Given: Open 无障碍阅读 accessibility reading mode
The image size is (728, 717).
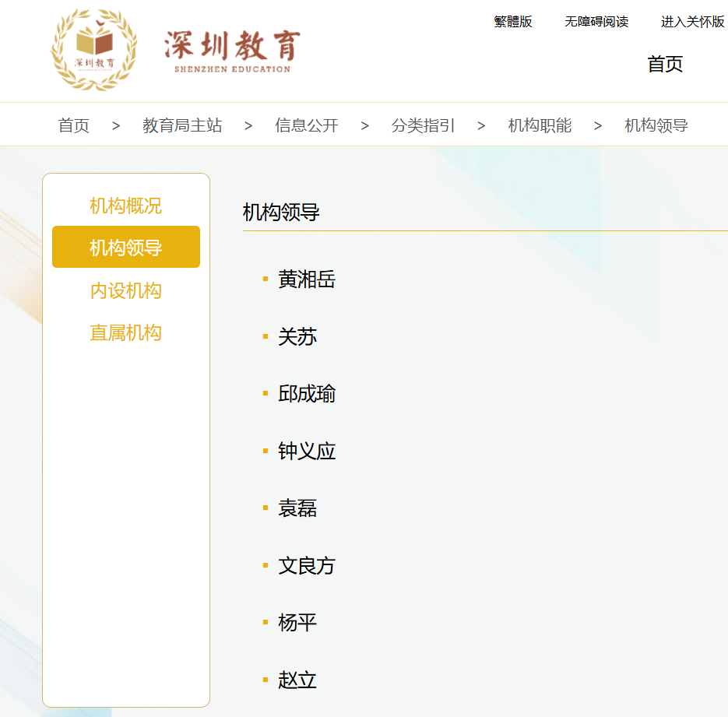Looking at the screenshot, I should [x=596, y=21].
